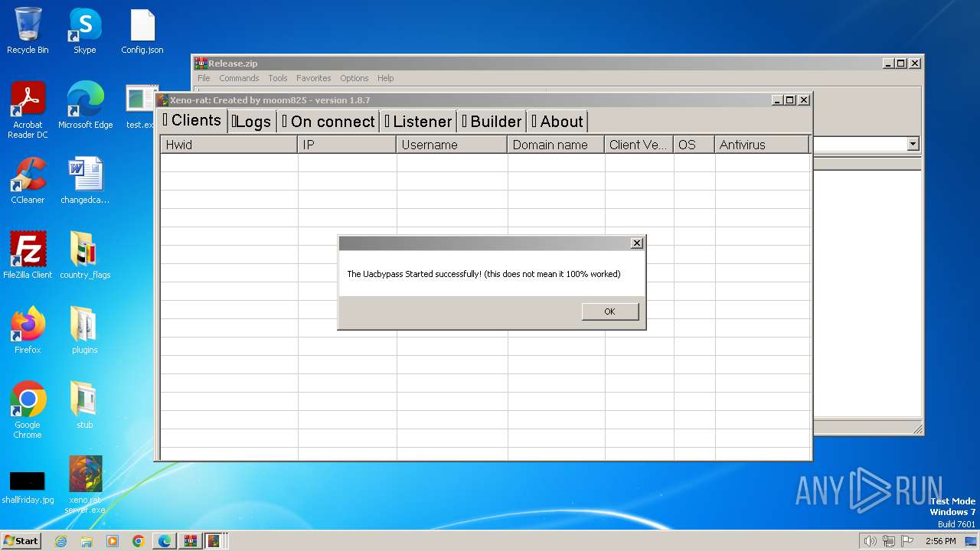Sort clients by Antivirus column
The width and height of the screenshot is (980, 551).
762,145
